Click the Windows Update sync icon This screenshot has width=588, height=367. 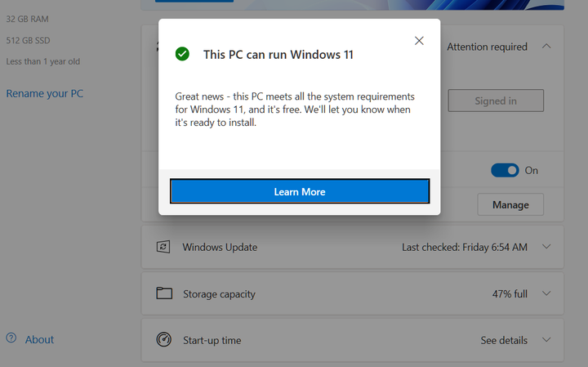coord(163,247)
